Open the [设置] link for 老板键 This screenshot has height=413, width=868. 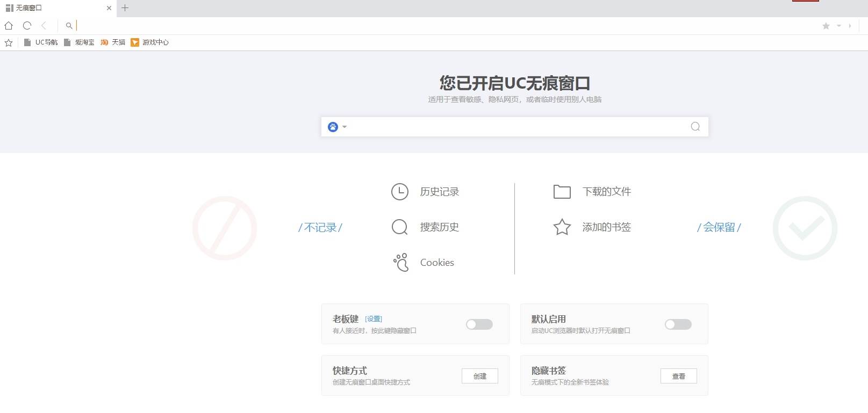pos(374,319)
